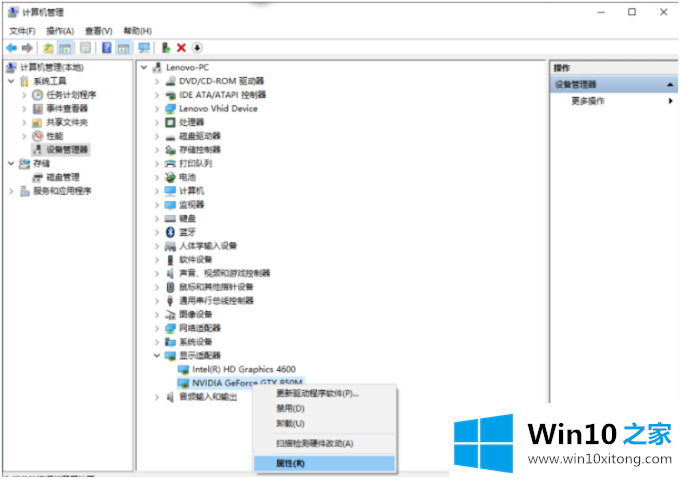The width and height of the screenshot is (684, 485).
Task: Expand 服务和应用程序 node in left tree
Action: (x=11, y=191)
